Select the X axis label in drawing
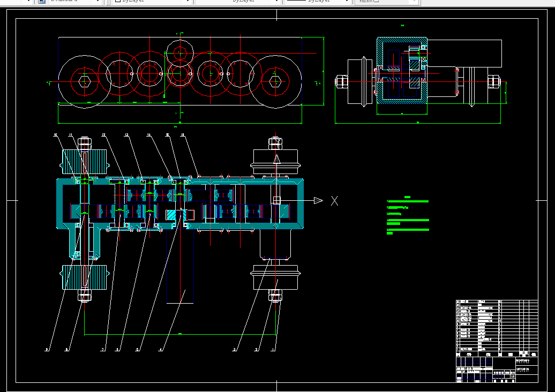This screenshot has width=555, height=392. (334, 201)
